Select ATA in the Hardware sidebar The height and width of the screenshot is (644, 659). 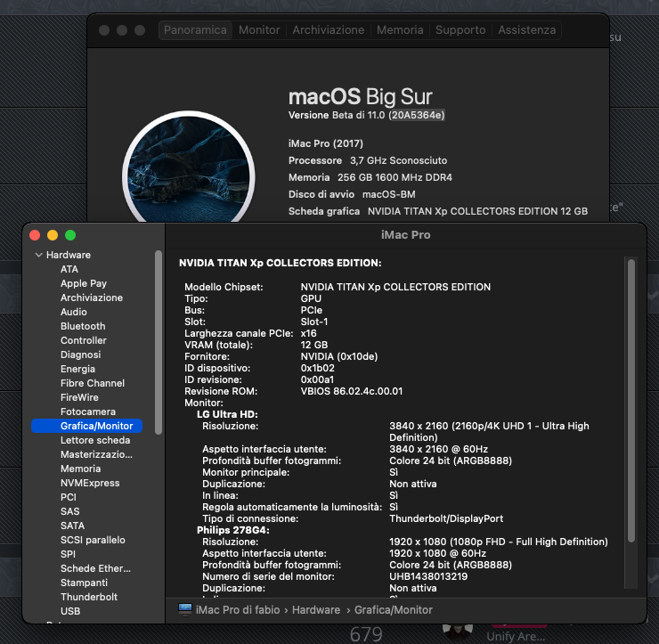coord(69,269)
